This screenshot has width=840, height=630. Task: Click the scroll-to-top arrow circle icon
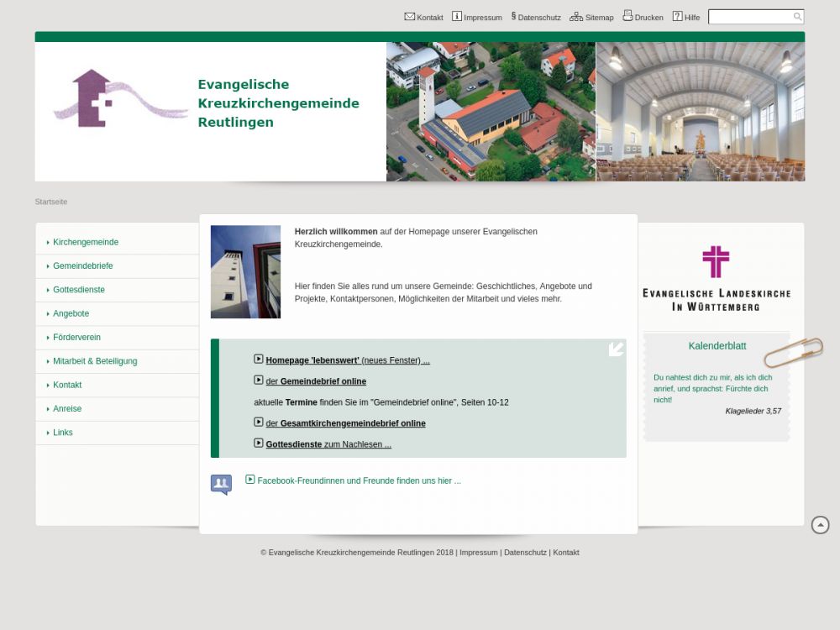[821, 525]
